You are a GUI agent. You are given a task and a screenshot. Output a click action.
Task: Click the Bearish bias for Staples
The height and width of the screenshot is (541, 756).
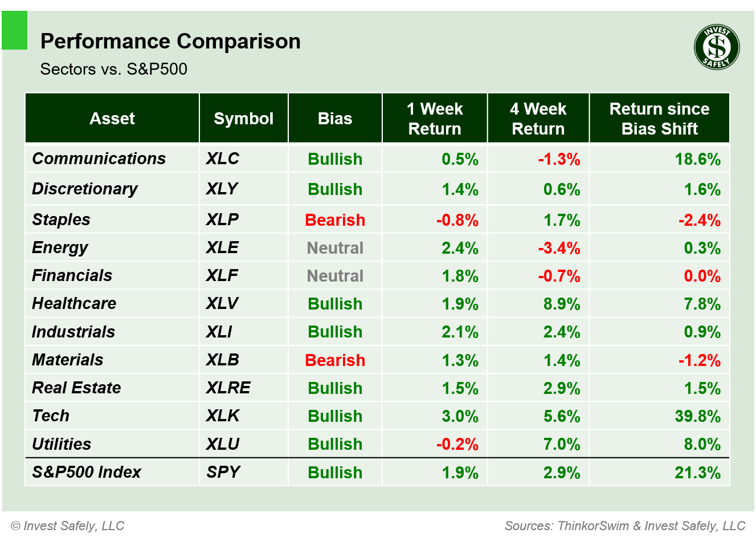(335, 220)
